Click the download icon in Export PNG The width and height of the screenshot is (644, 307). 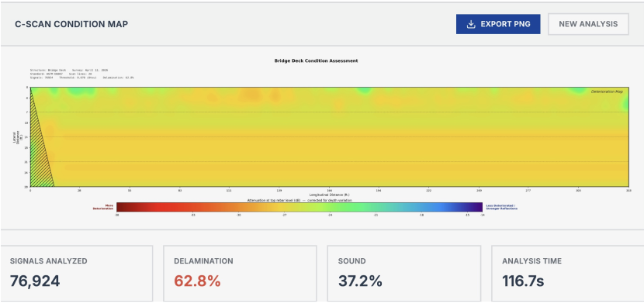(x=471, y=24)
